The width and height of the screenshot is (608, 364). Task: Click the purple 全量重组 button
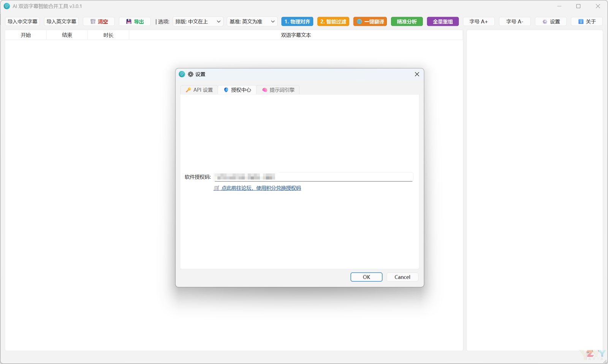443,22
